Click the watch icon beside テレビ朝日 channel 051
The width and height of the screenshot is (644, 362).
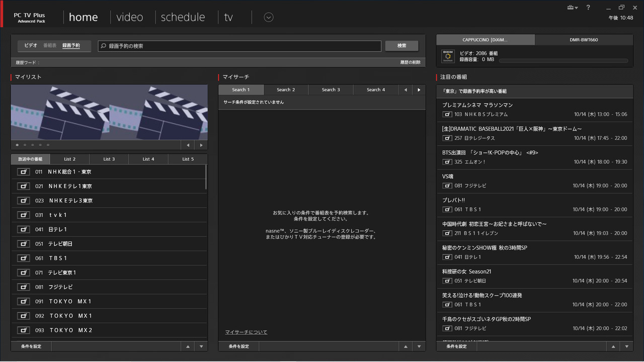click(23, 243)
